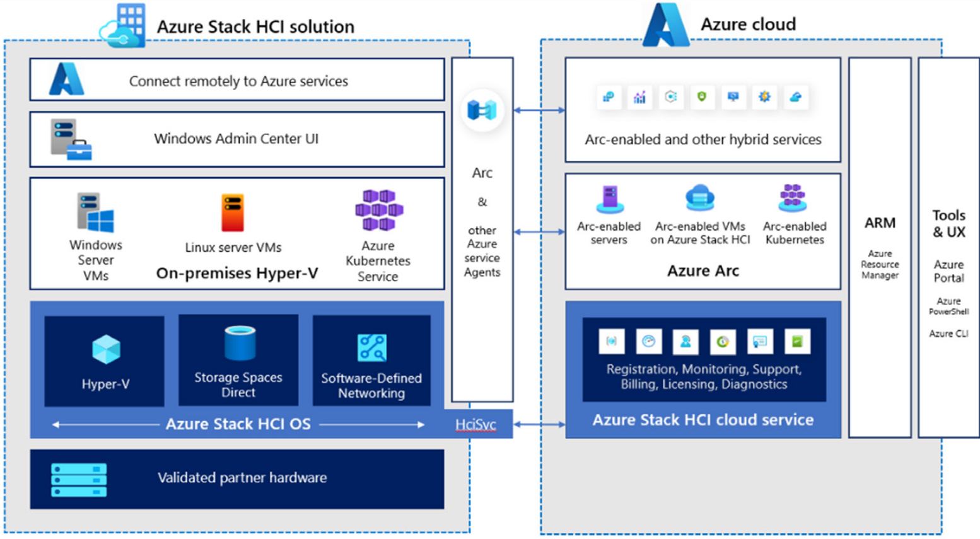This screenshot has width=980, height=539.
Task: Click the support person icon in HCI cloud service
Action: click(x=685, y=342)
